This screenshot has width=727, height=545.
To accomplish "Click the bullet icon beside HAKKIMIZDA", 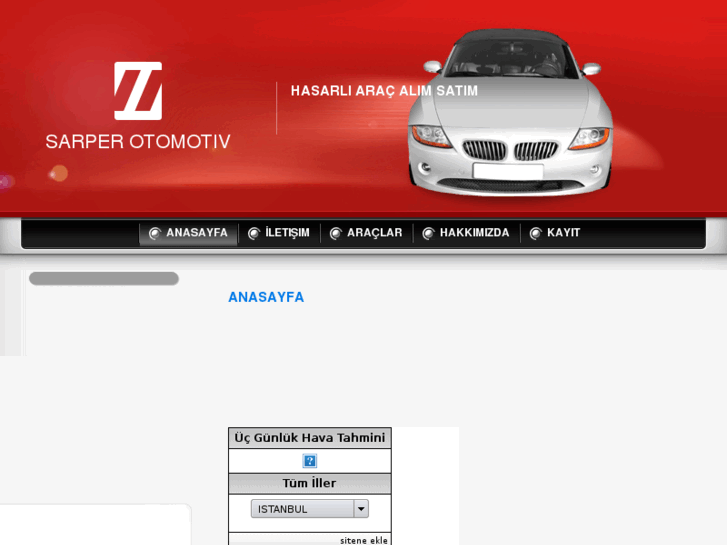I will coord(428,233).
